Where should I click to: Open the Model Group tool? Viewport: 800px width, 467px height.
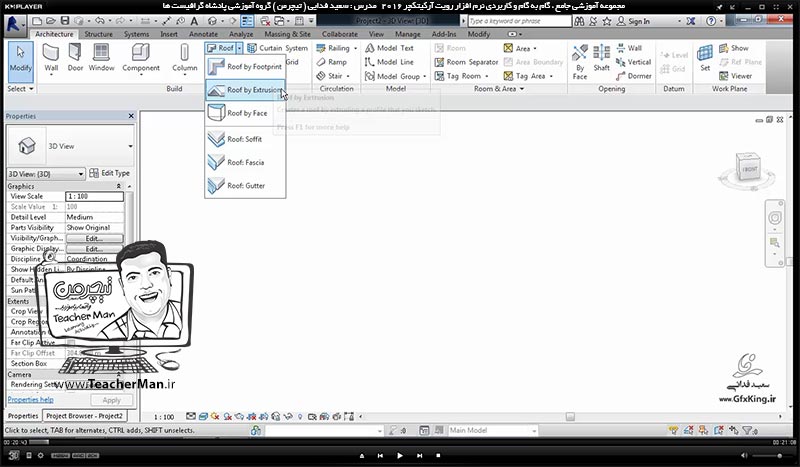[x=392, y=76]
